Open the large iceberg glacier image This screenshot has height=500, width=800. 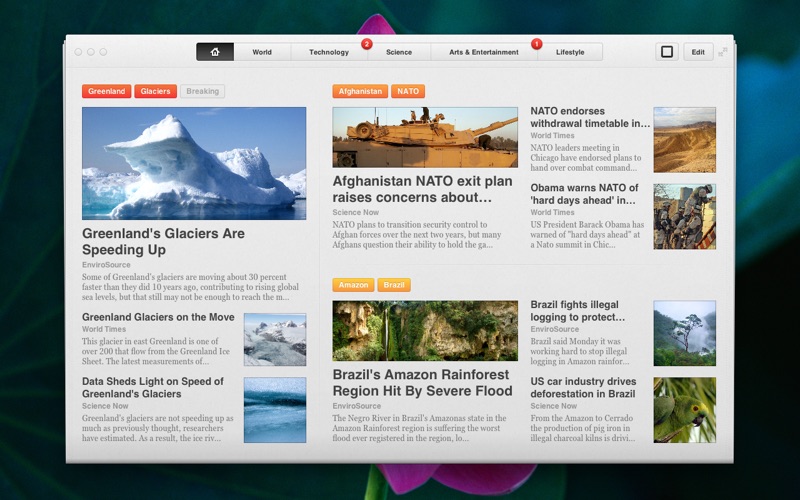pos(194,163)
